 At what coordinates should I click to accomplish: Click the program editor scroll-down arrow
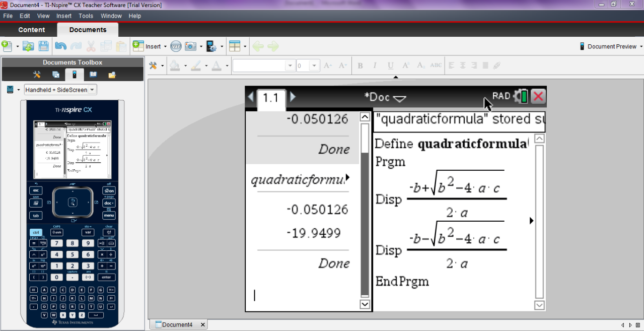point(539,305)
